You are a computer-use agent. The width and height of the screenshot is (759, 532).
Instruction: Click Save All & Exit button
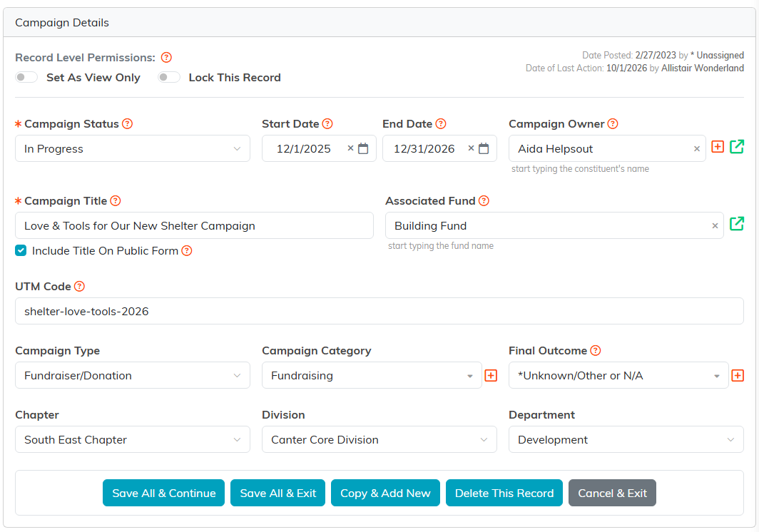point(278,493)
